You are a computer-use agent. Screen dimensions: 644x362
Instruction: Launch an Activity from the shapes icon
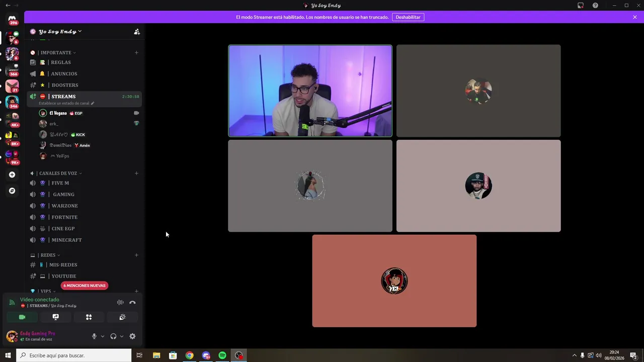[x=89, y=317]
